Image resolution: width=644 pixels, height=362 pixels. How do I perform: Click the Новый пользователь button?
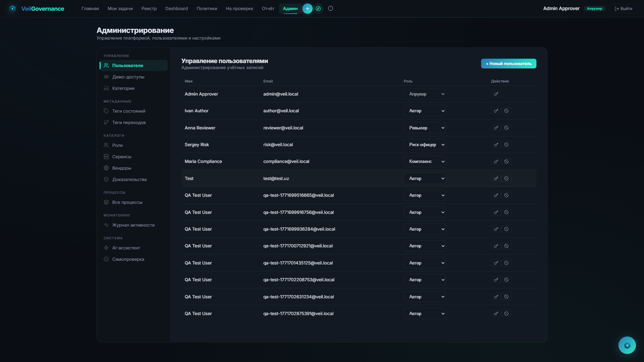(x=508, y=64)
